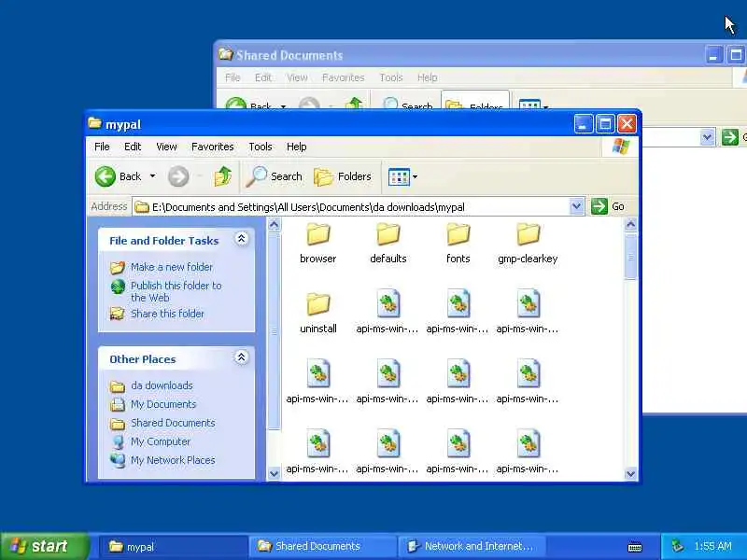
Task: Open the Tools menu in mypal window
Action: (x=261, y=147)
